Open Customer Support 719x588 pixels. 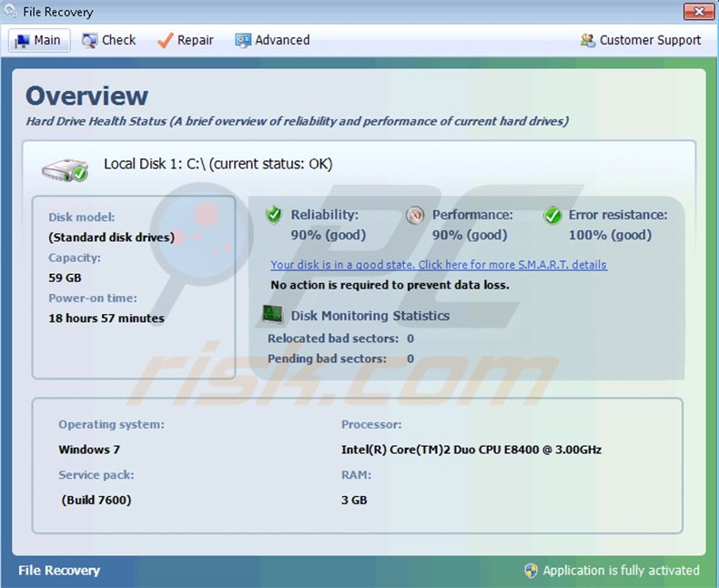(640, 40)
